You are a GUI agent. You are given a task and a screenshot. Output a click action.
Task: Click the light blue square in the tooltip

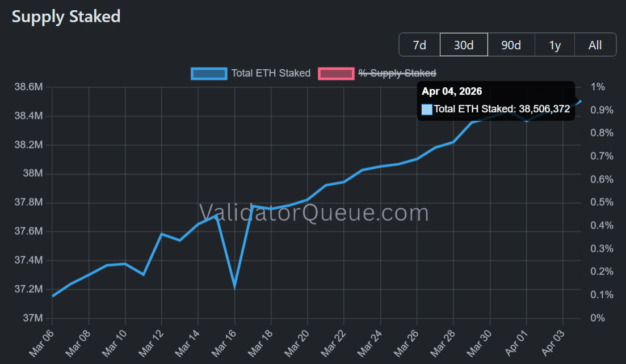coord(427,109)
